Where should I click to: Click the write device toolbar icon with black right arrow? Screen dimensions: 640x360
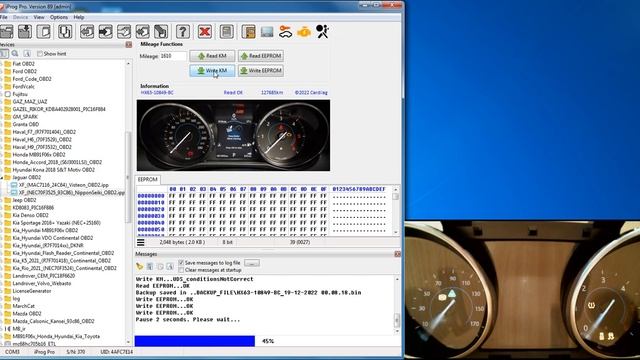(105, 31)
